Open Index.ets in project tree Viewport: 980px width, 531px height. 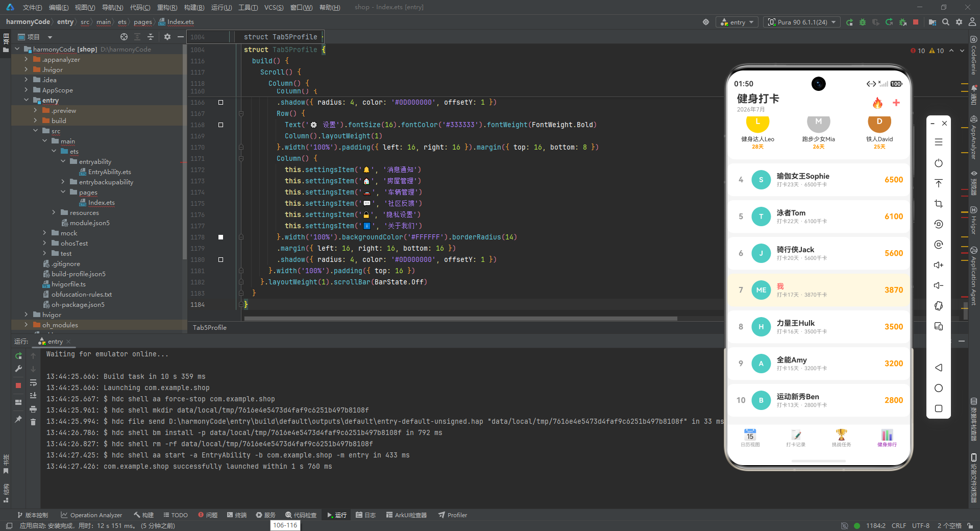click(x=101, y=202)
